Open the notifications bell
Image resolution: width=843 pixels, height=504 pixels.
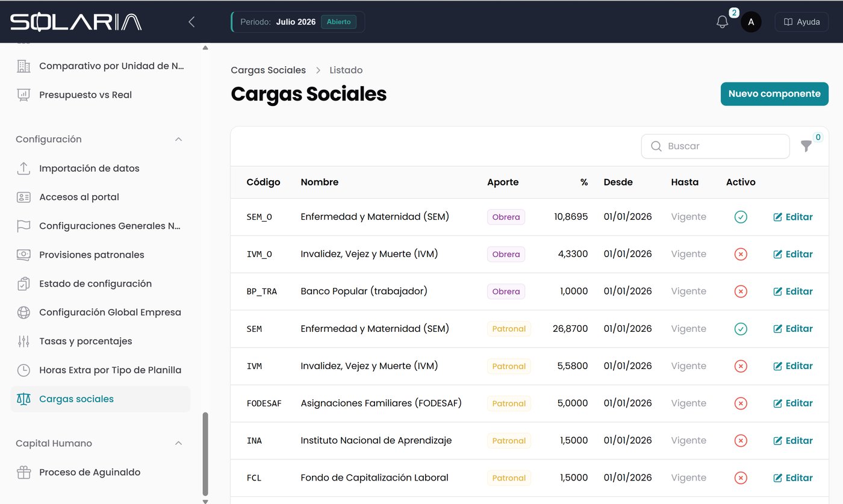(x=722, y=22)
